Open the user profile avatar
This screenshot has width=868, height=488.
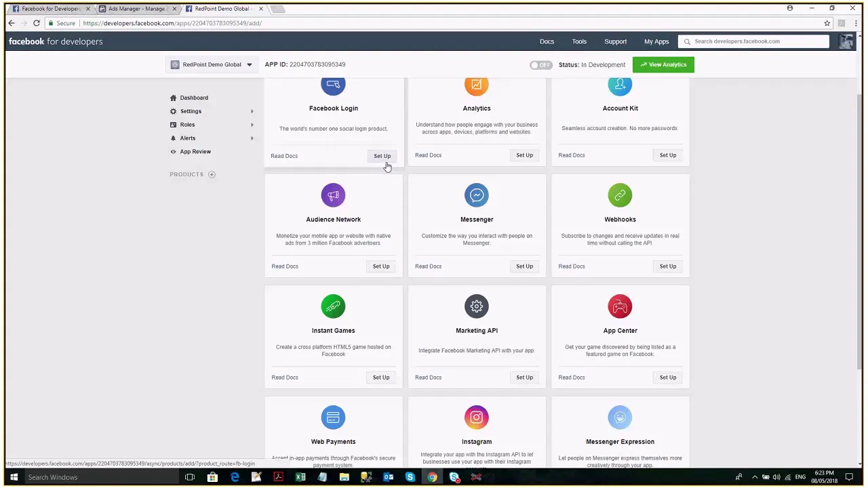(x=846, y=41)
